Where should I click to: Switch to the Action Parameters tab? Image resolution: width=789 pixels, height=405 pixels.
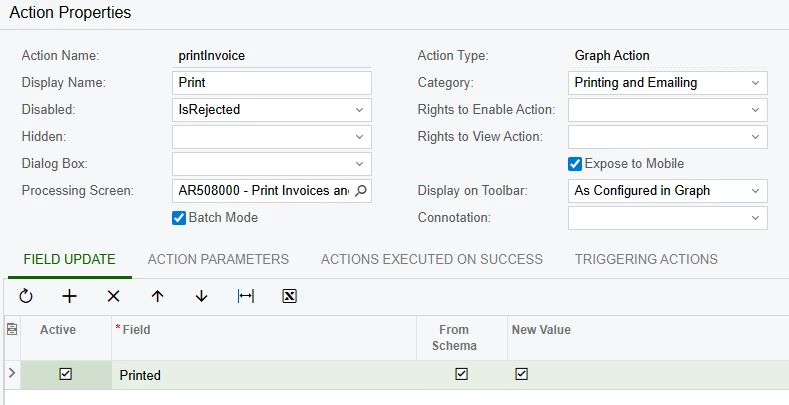tap(218, 259)
